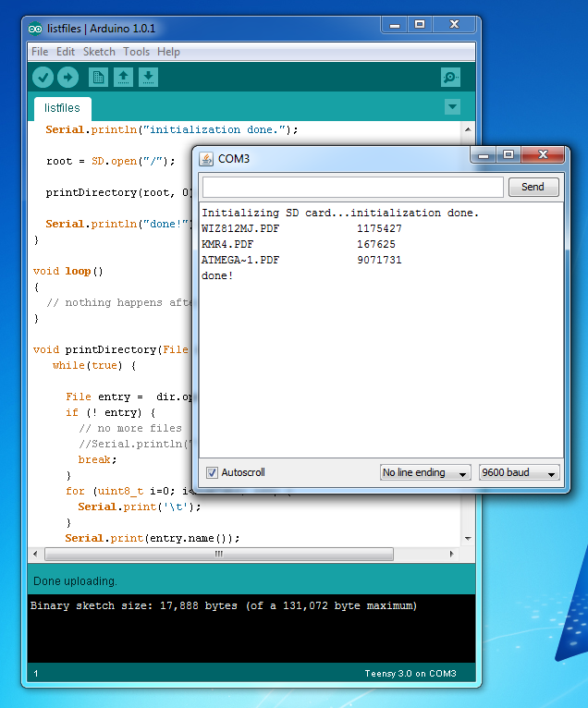Click the Verify checkmark button
588x708 pixels.
[x=43, y=78]
